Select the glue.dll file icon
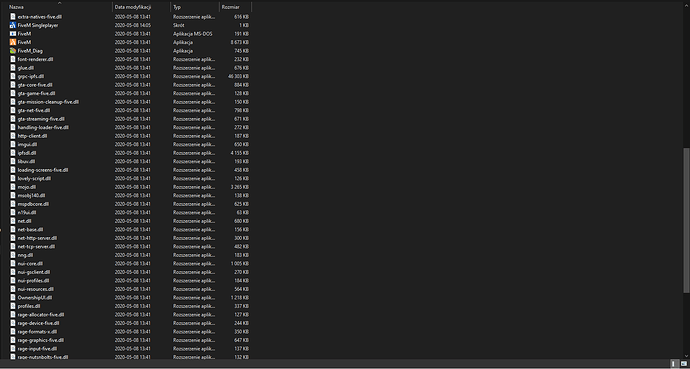This screenshot has width=690, height=369. 12,68
